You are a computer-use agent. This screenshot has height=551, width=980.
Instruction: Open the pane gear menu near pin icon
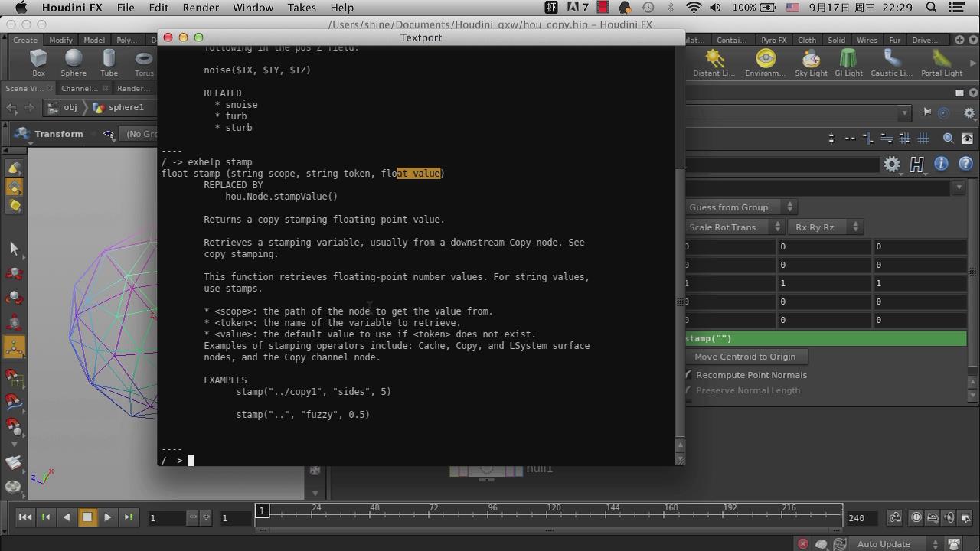click(969, 113)
